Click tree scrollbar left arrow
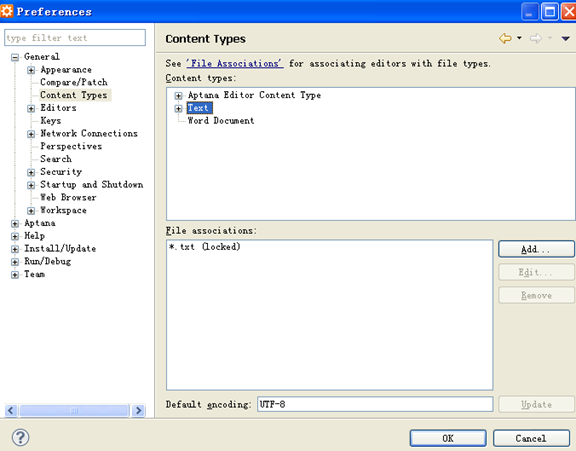Viewport: 576px width, 451px height. pos(11,410)
